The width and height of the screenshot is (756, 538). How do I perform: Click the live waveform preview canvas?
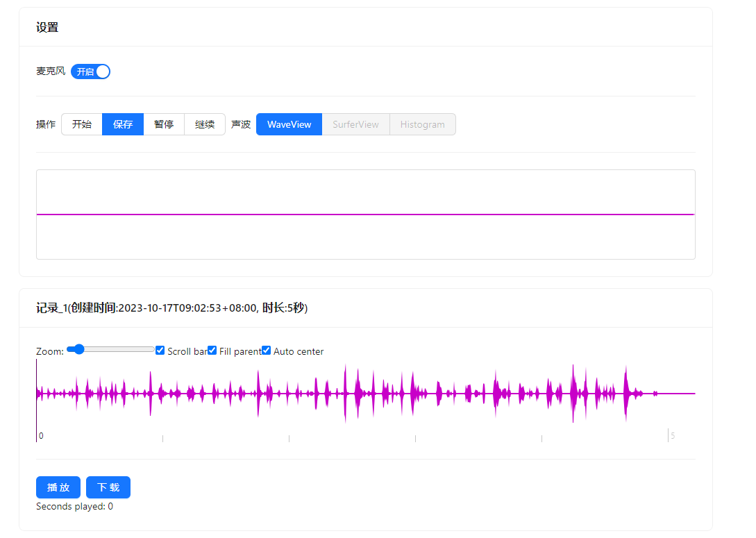click(x=365, y=215)
